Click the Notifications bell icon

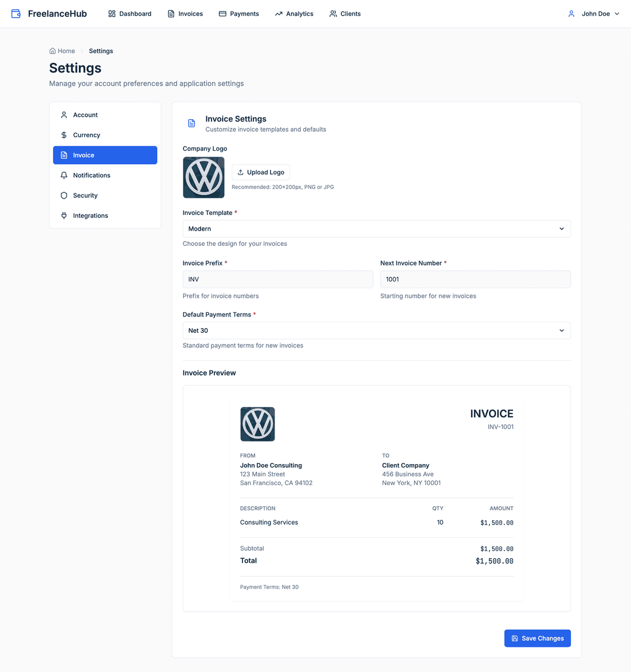click(64, 175)
